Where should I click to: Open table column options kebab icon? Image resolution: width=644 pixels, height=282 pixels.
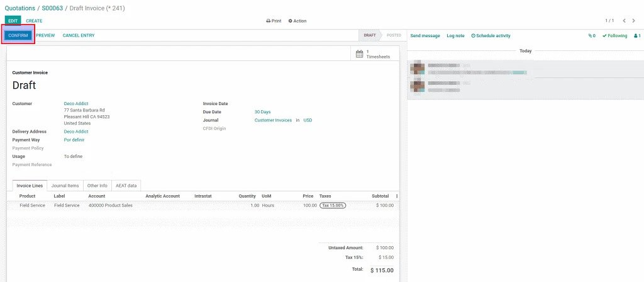point(397,196)
